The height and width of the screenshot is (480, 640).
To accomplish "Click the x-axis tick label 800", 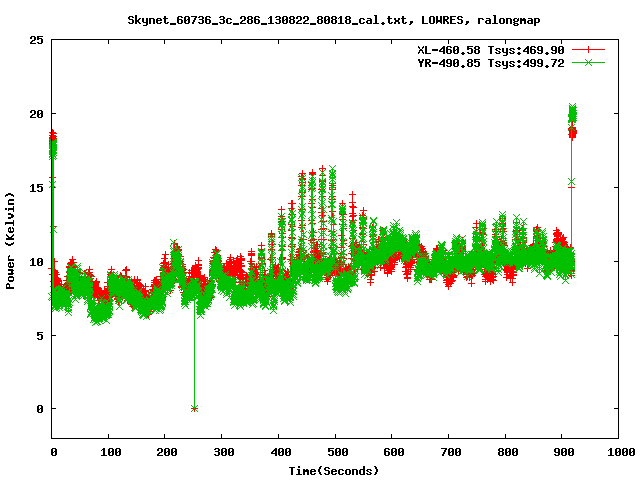I will [507, 452].
